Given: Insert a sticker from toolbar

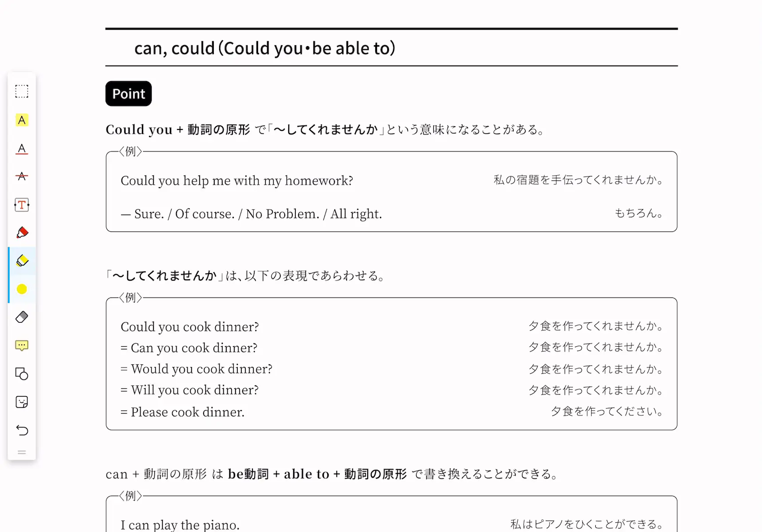Looking at the screenshot, I should pyautogui.click(x=22, y=402).
